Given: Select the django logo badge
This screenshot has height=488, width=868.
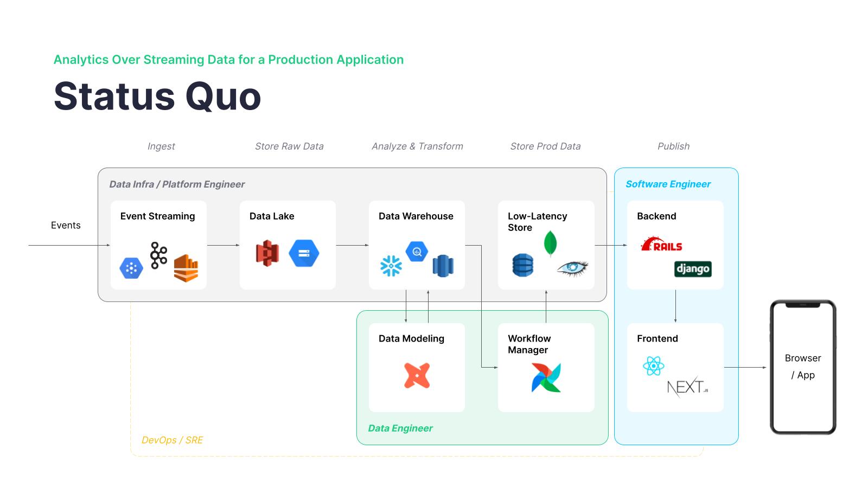Looking at the screenshot, I should tap(693, 269).
